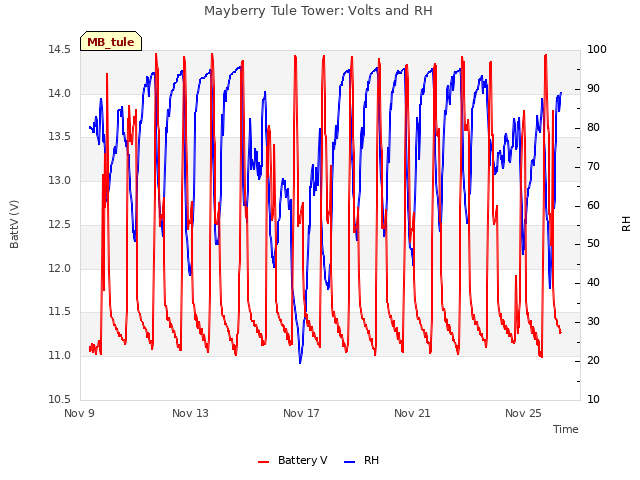The width and height of the screenshot is (640, 480).
Task: Click the 14.5 voltage axis value
Action: pos(59,49)
